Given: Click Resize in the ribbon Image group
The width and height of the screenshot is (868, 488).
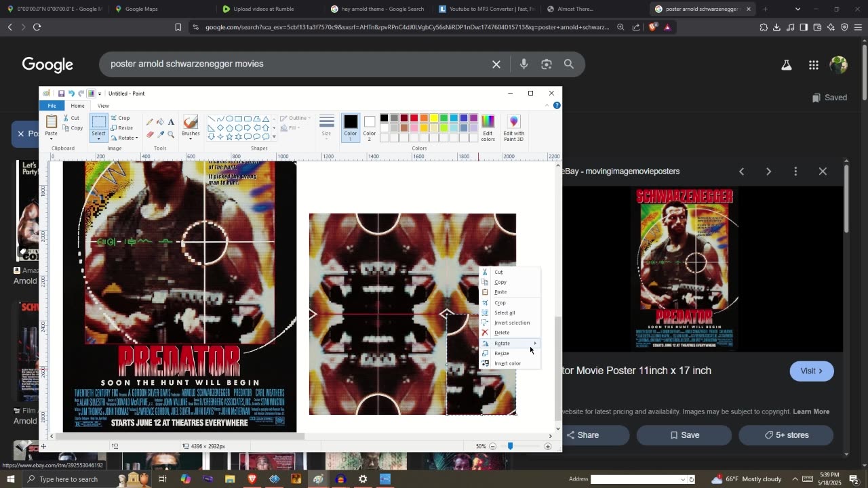Looking at the screenshot, I should (122, 127).
